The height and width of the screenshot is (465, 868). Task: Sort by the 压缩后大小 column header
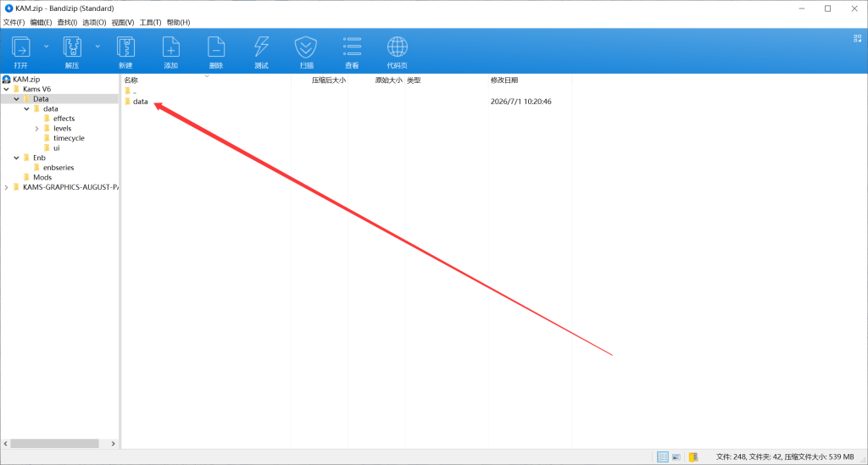pos(328,80)
